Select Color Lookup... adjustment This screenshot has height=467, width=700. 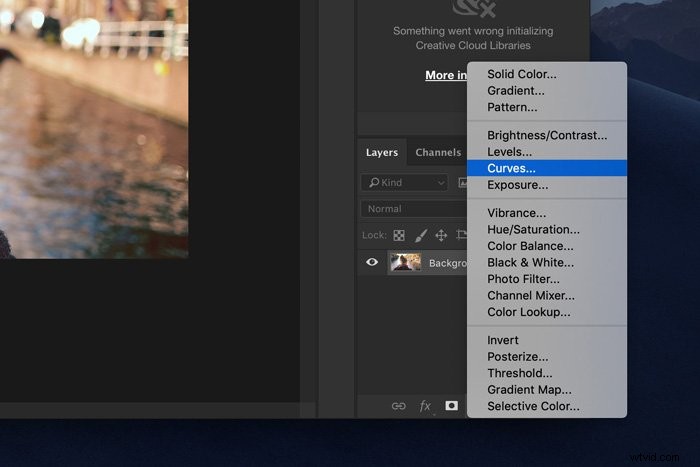546,312
